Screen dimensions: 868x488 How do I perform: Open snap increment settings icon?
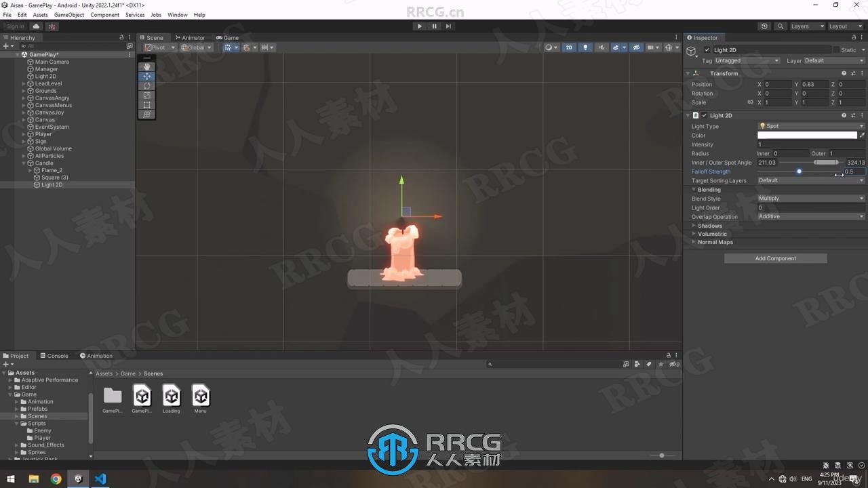pos(267,47)
